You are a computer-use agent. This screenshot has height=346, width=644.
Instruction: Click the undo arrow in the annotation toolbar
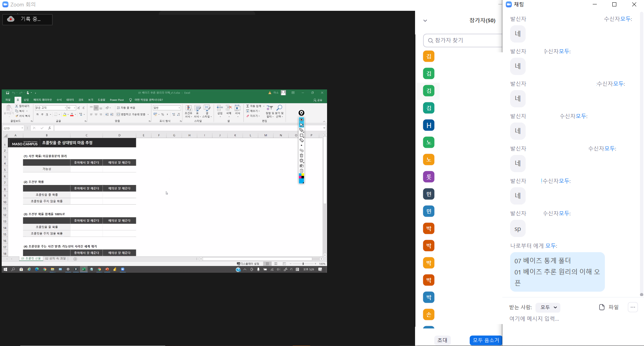coord(301,151)
